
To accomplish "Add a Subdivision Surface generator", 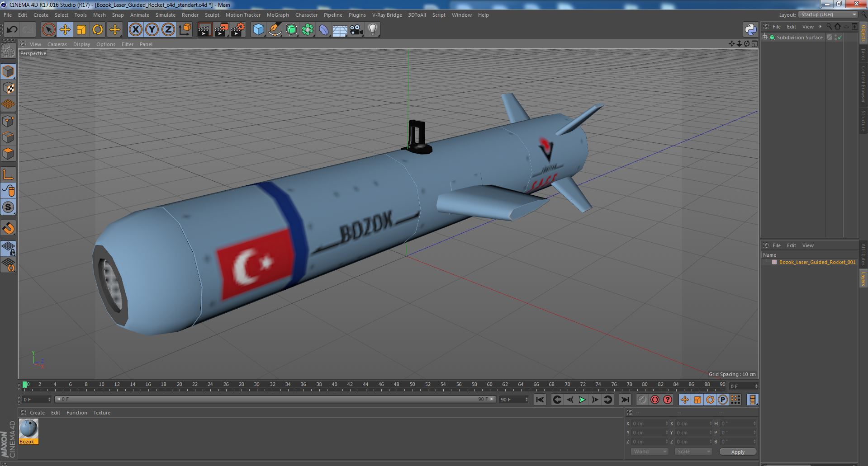I will click(291, 30).
